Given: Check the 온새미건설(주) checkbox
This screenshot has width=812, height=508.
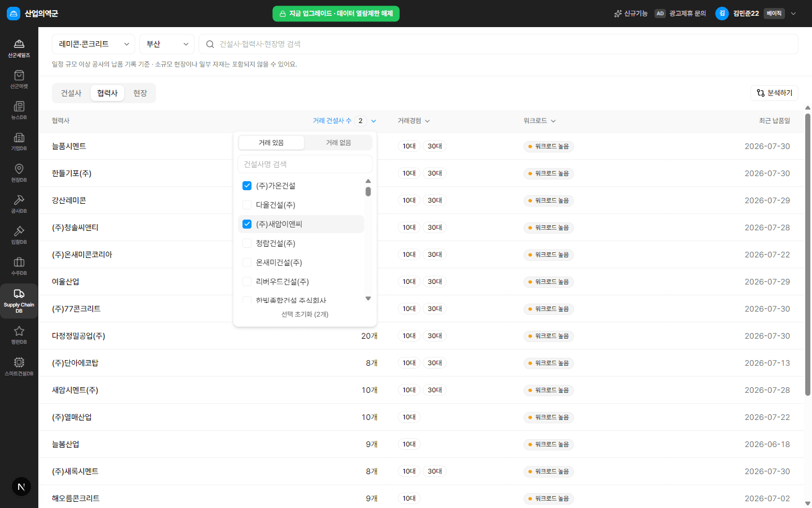Looking at the screenshot, I should (x=247, y=262).
